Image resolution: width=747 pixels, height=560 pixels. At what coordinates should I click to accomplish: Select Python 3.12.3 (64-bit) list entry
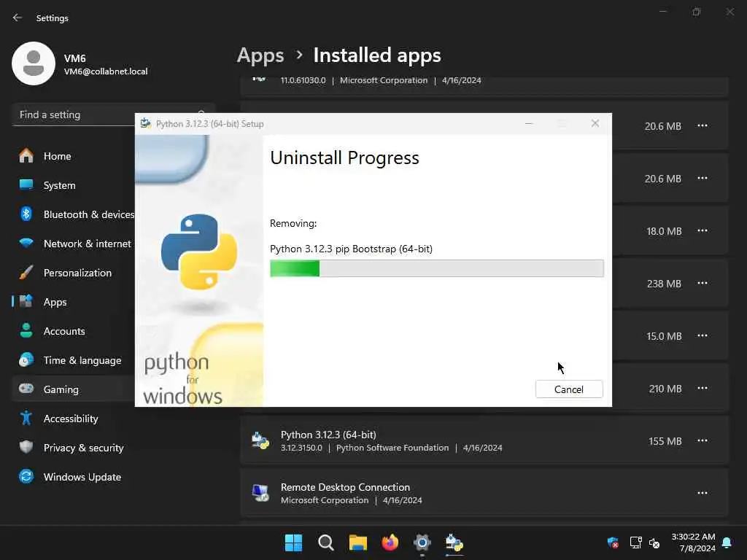click(484, 440)
